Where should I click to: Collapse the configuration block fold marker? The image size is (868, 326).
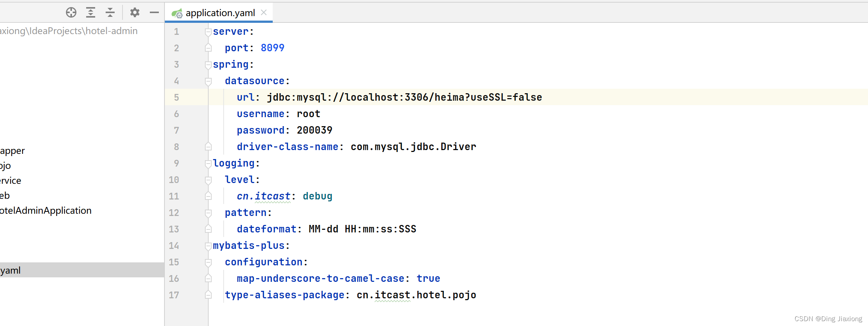click(208, 262)
